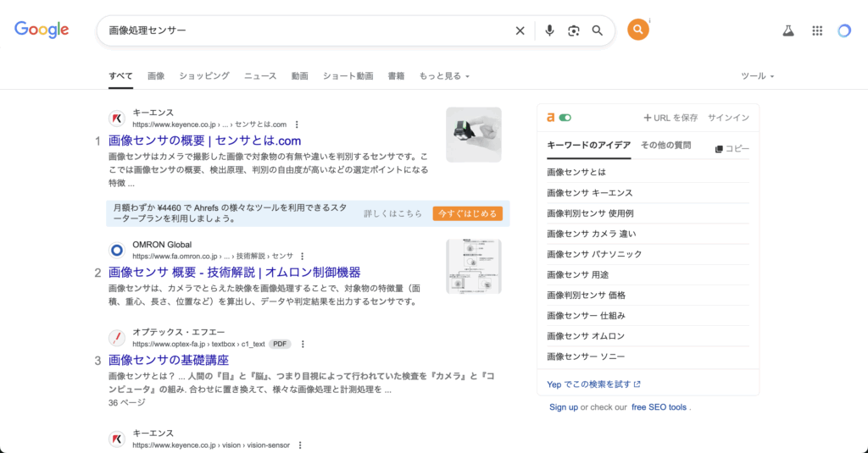Screen dimensions: 868x453
Task: Select keyword 画像センサー 仕組み
Action: 587,315
